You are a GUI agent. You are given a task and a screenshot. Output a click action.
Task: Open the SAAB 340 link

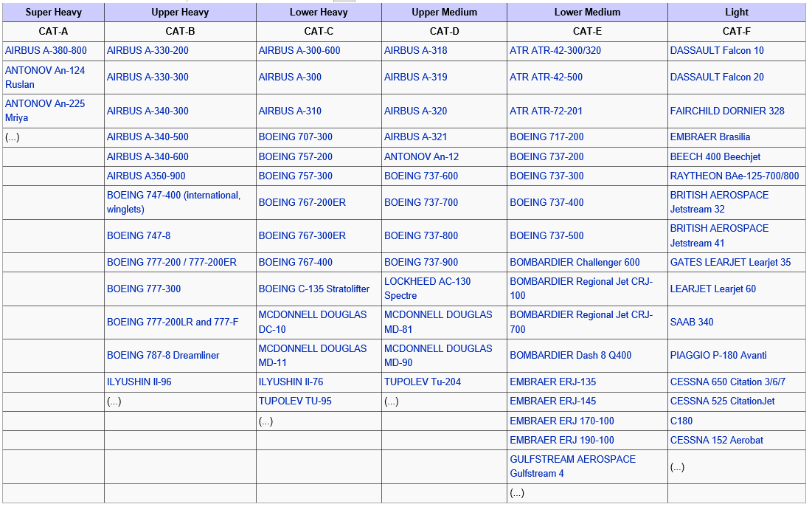[692, 322]
